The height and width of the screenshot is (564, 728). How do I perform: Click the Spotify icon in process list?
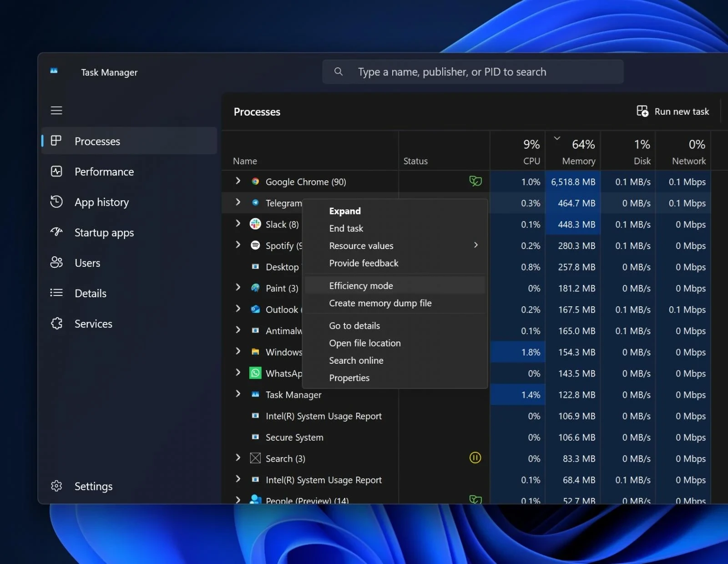click(255, 245)
